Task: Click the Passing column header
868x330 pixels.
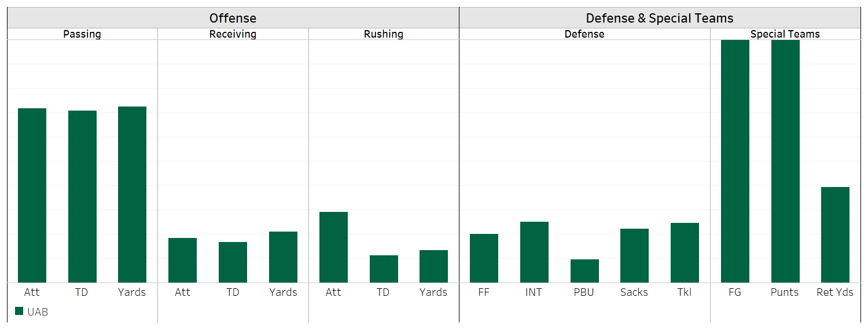Action: click(82, 34)
